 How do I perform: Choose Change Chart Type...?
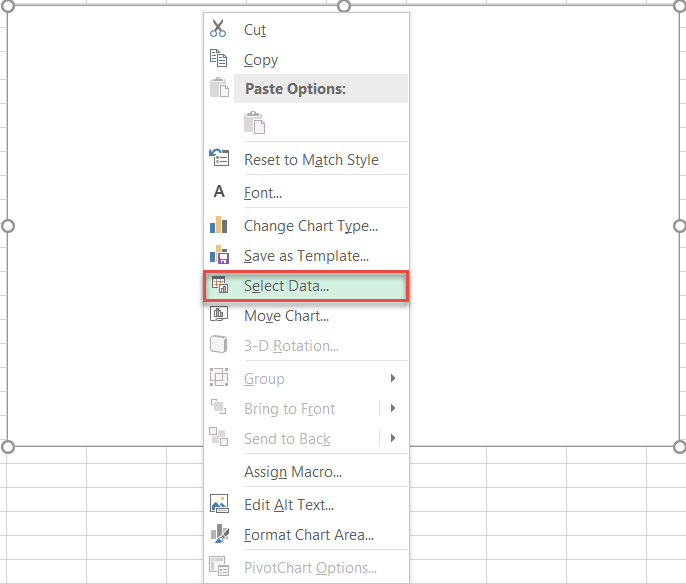coord(306,226)
